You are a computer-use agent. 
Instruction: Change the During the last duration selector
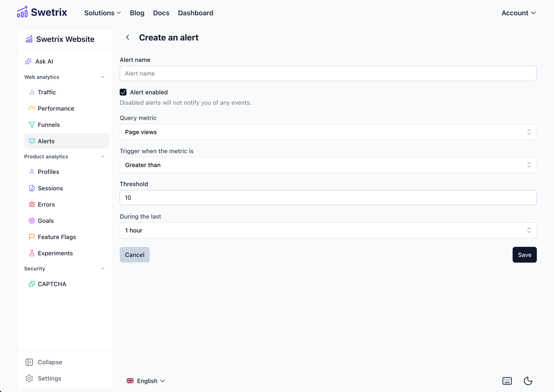tap(328, 230)
